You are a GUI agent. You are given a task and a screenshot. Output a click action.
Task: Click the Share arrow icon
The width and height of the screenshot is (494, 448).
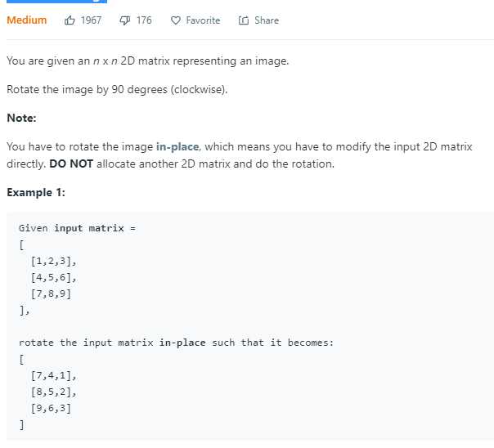[244, 20]
